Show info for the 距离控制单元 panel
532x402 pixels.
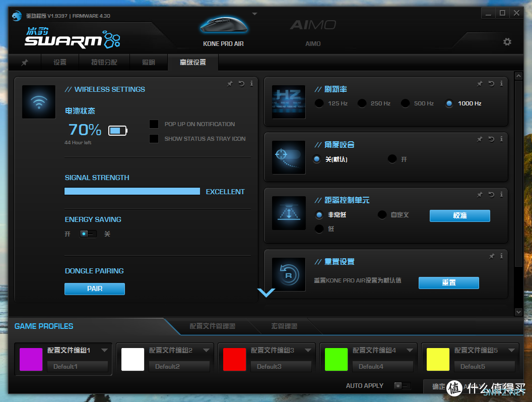point(501,194)
